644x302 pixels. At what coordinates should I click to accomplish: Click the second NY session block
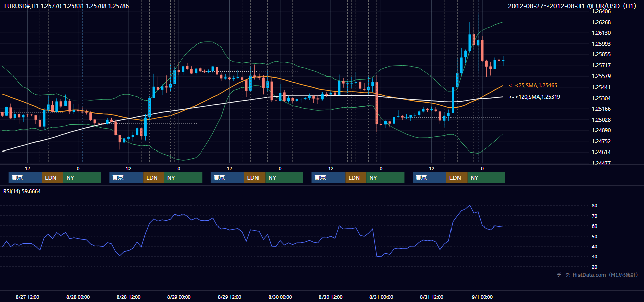click(x=183, y=178)
